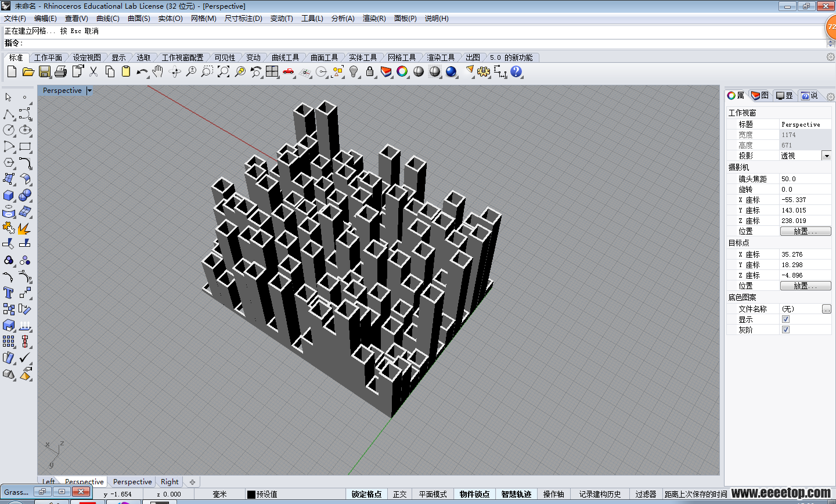Viewport: 836px width, 504px height.
Task: Click the camera 位置 放置 button
Action: [805, 231]
